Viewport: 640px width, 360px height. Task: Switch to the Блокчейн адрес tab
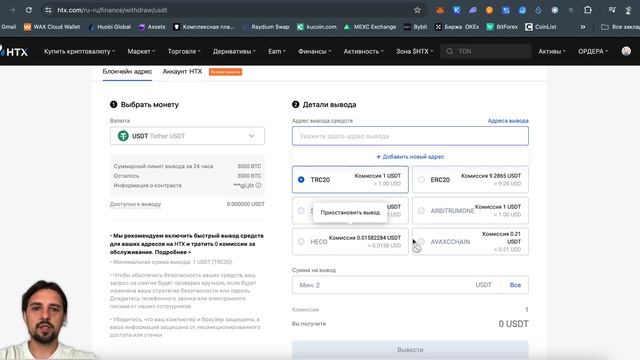127,71
